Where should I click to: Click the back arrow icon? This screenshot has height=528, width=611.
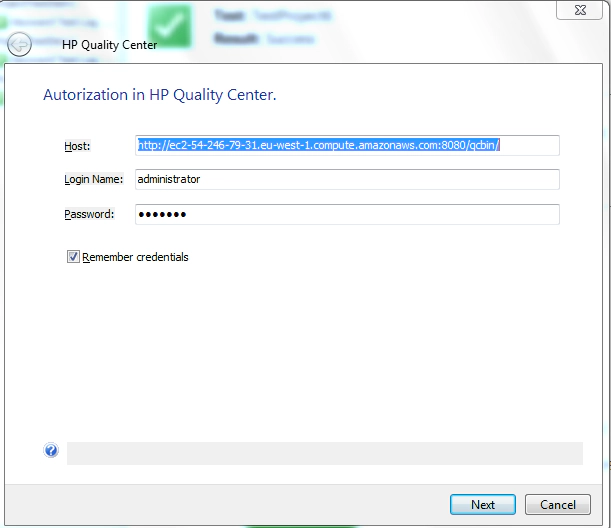coord(19,44)
